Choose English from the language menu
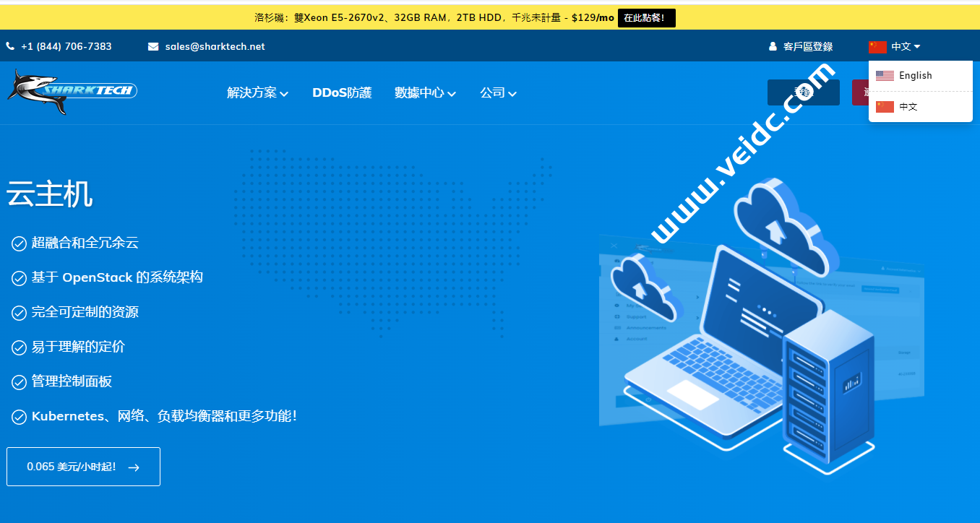The height and width of the screenshot is (523, 980). click(x=916, y=74)
